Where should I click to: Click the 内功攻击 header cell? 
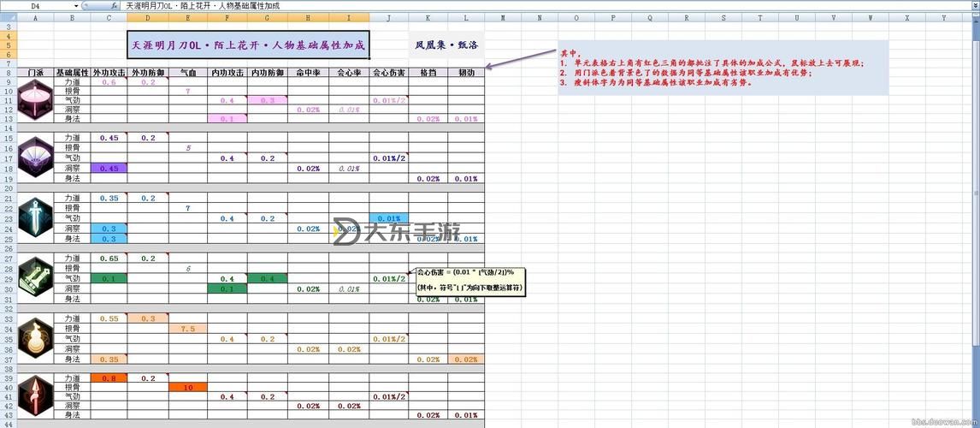click(x=227, y=73)
